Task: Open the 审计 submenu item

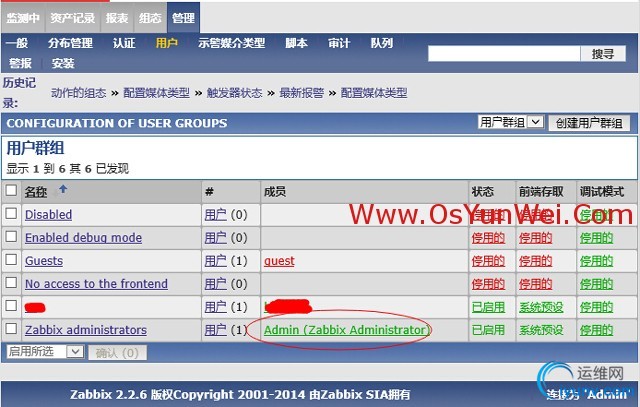Action: [x=339, y=43]
